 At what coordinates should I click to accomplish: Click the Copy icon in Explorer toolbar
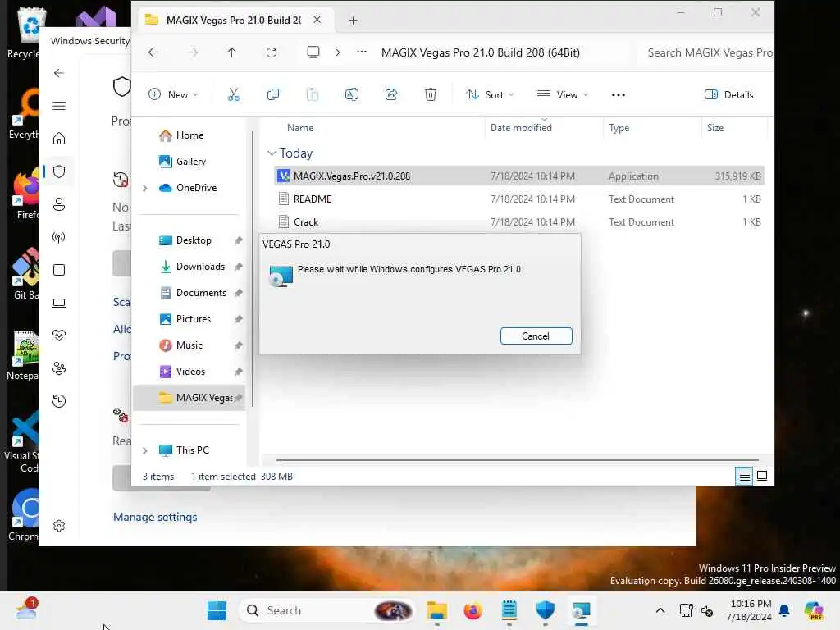272,95
